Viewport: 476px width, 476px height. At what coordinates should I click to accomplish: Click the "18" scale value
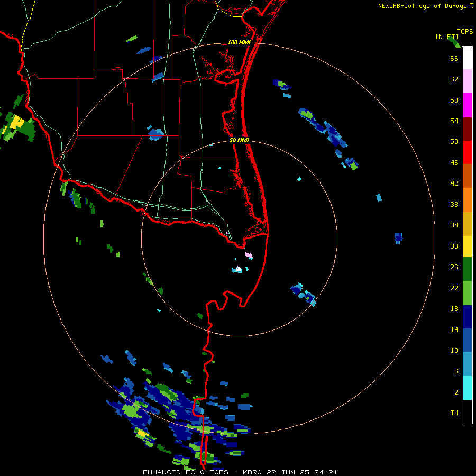tap(454, 309)
